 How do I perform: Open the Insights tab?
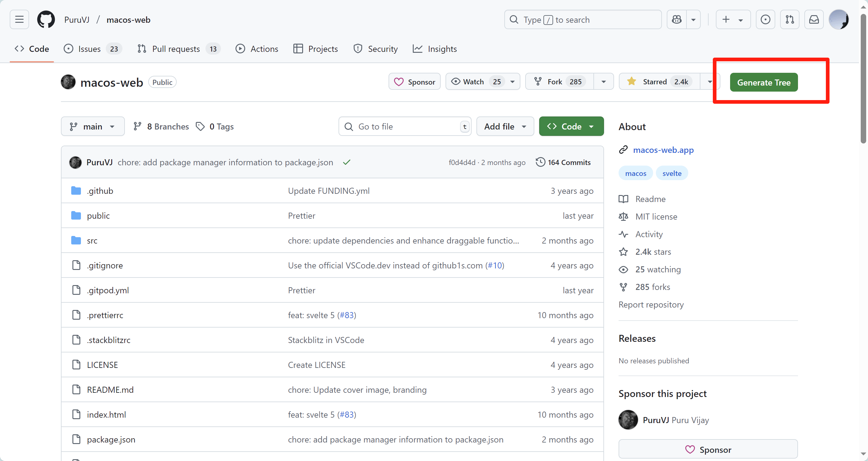(x=435, y=49)
